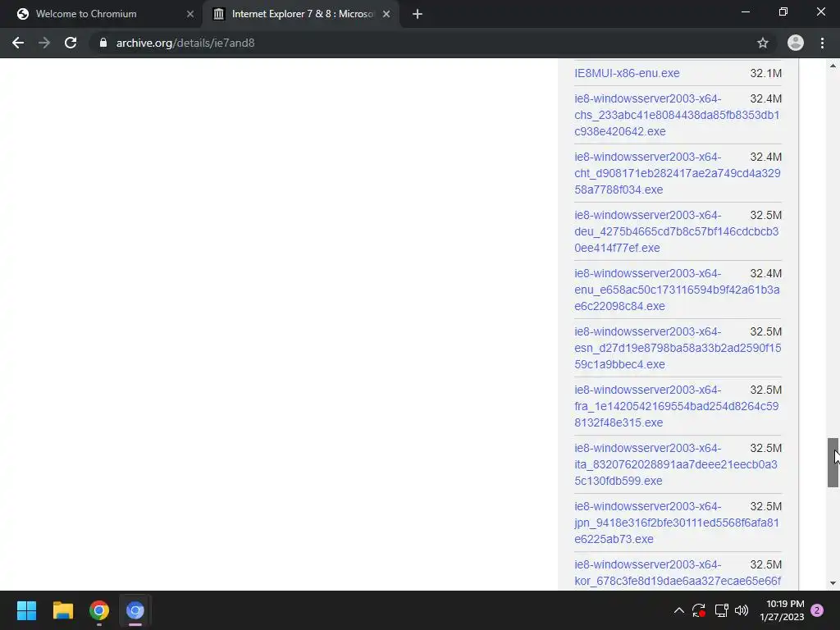Open the clock showing 10:19 PM
Screen dimensions: 840x630
coord(782,610)
